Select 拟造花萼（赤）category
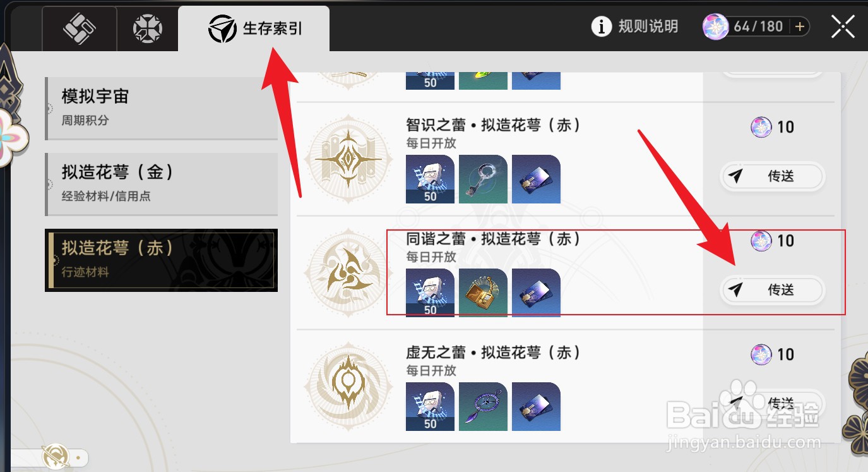This screenshot has width=868, height=472. 162,260
